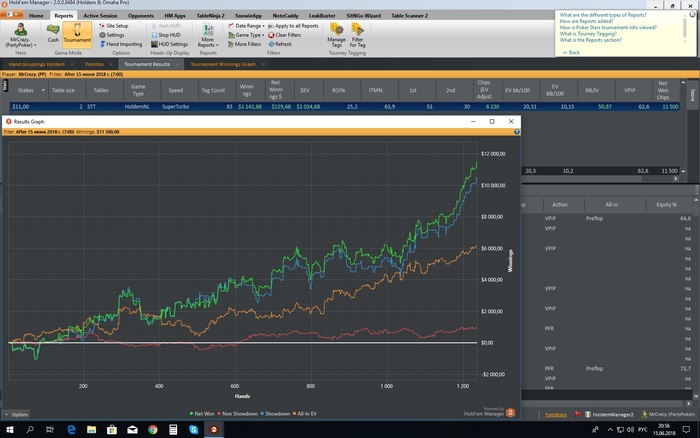
Task: Open More Filters
Action: pyautogui.click(x=244, y=44)
